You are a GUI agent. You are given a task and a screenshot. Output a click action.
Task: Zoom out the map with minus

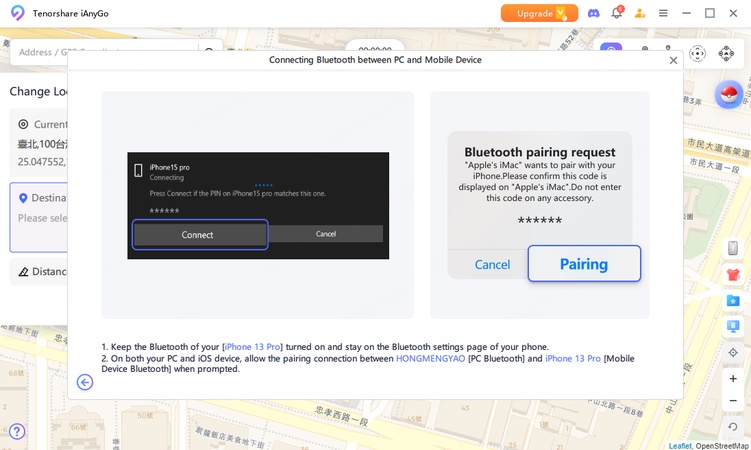733,401
